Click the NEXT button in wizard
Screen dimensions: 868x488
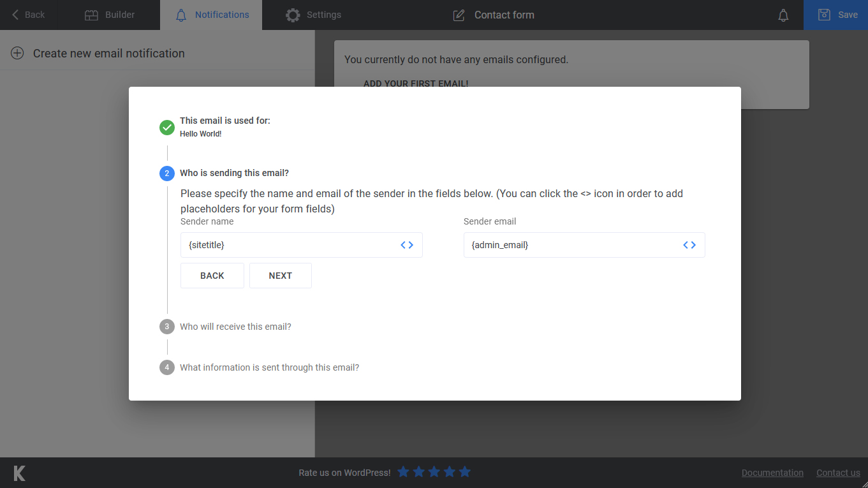point(281,276)
